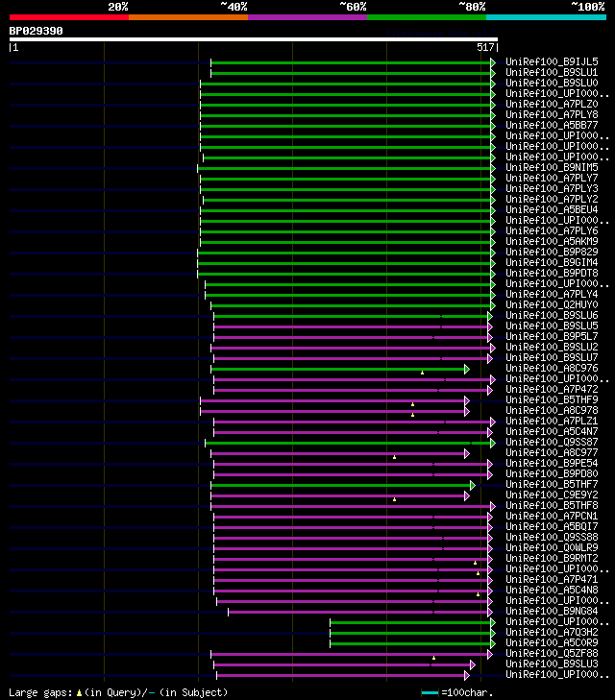
Task: Select the UniRef100_B9PD80 label
Action: coord(552,474)
